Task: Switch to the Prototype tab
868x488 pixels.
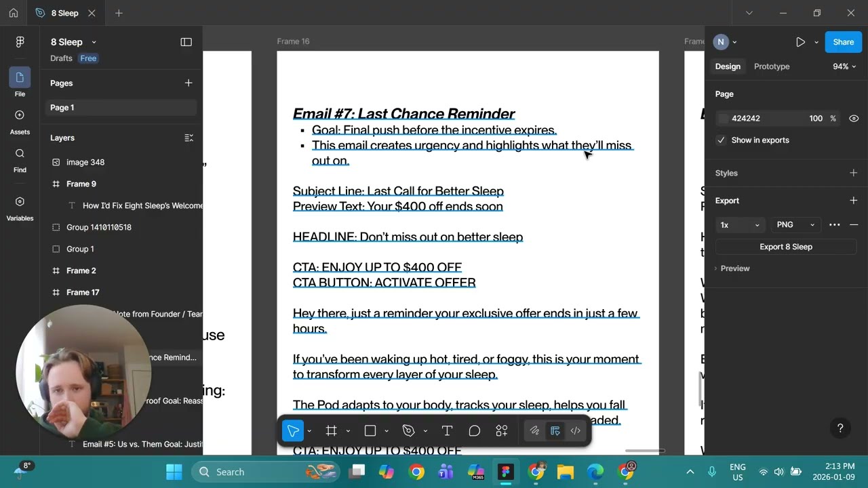Action: click(x=772, y=66)
